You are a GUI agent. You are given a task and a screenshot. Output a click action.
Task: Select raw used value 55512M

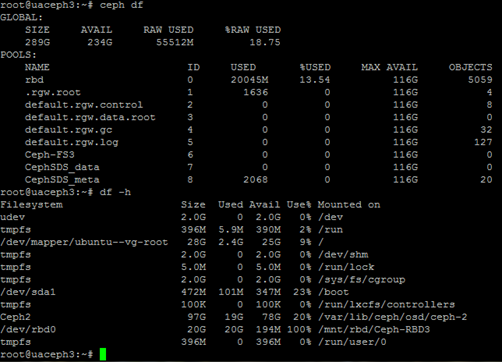175,42
